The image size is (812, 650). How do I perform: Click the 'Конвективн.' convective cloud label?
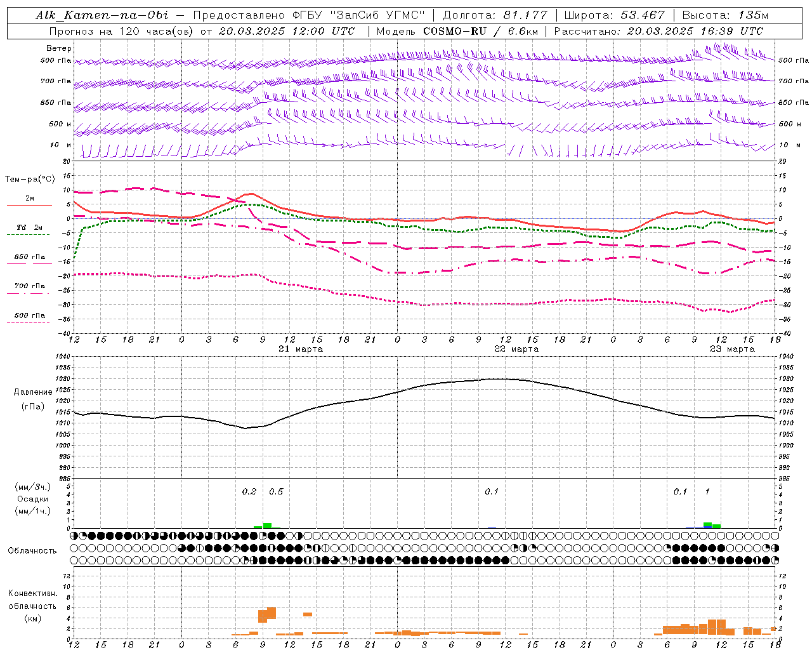[x=32, y=594]
